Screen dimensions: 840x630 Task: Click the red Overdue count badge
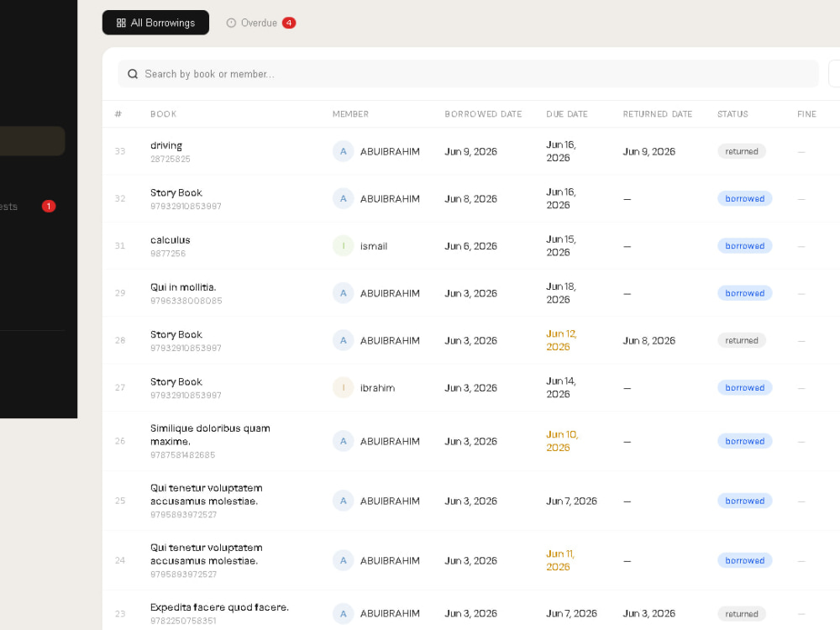tap(289, 23)
